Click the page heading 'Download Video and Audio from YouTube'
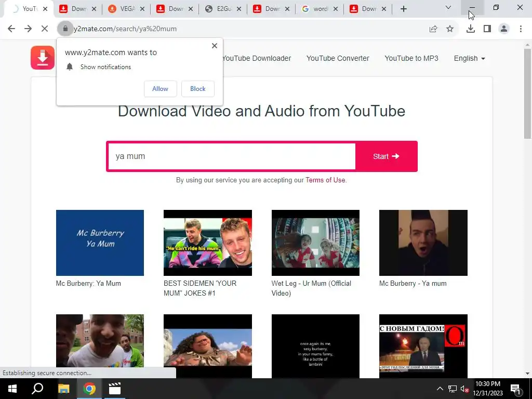Viewport: 532px width, 399px height. coord(262,111)
